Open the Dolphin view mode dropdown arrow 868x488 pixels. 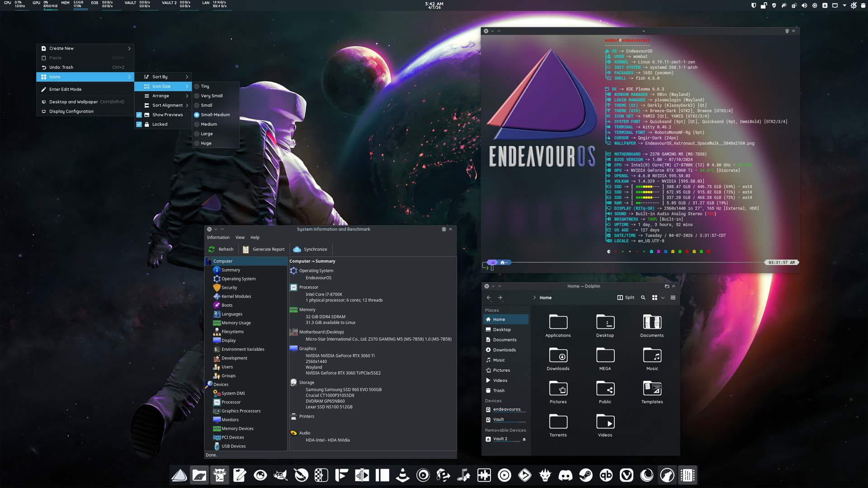click(663, 297)
